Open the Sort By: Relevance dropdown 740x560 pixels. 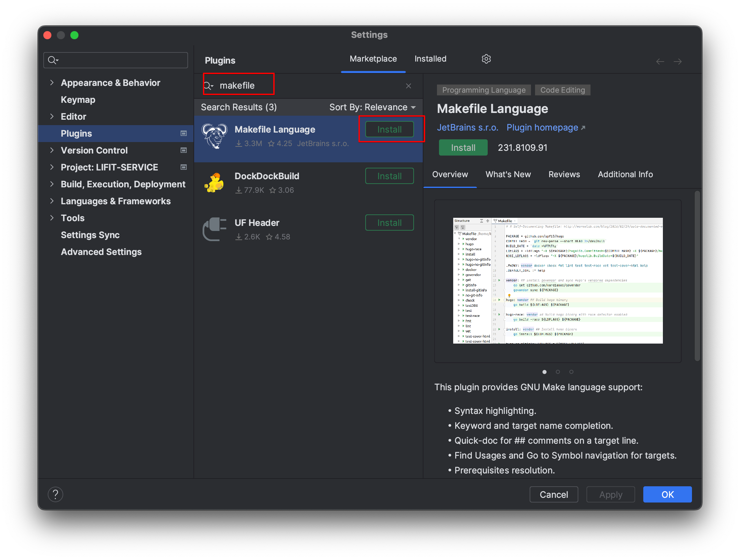click(373, 107)
